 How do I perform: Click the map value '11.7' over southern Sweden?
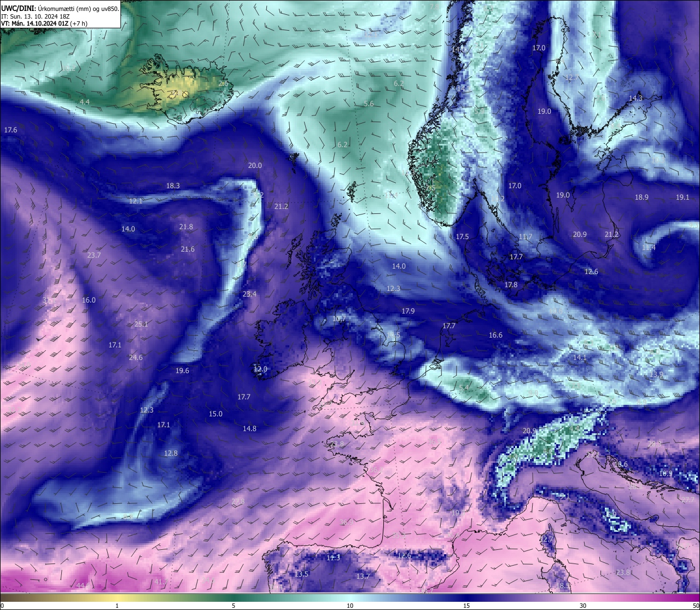(x=525, y=236)
